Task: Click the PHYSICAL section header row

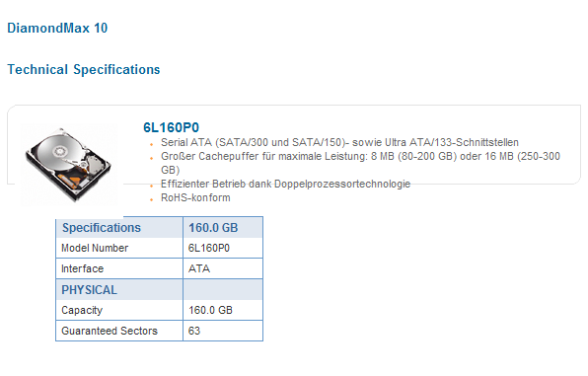Action: pyautogui.click(x=160, y=290)
